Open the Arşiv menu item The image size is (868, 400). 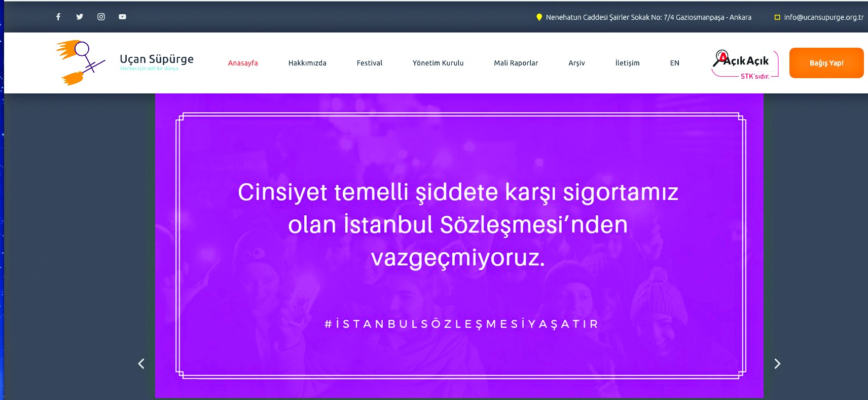pyautogui.click(x=576, y=63)
